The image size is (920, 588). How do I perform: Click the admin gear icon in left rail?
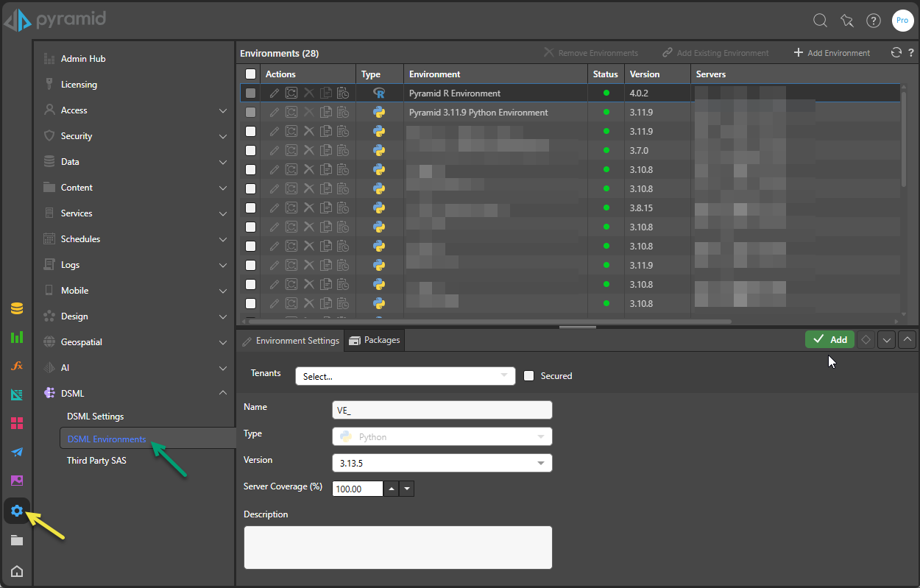(x=17, y=511)
